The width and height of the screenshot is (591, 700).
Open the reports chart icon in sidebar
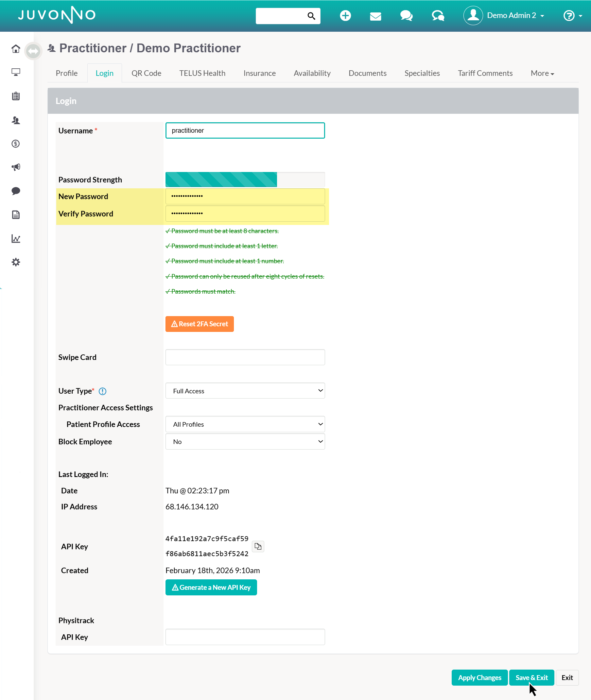click(x=16, y=238)
